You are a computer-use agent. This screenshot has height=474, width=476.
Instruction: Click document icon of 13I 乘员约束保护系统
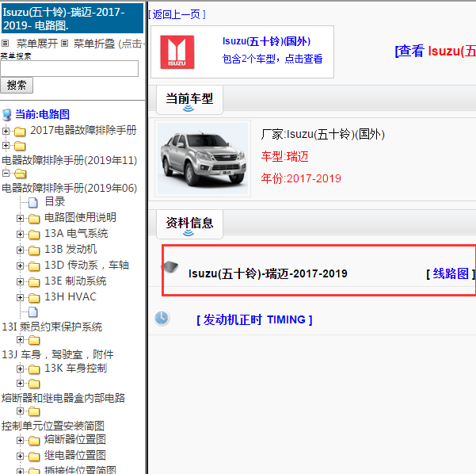[x=32, y=312]
